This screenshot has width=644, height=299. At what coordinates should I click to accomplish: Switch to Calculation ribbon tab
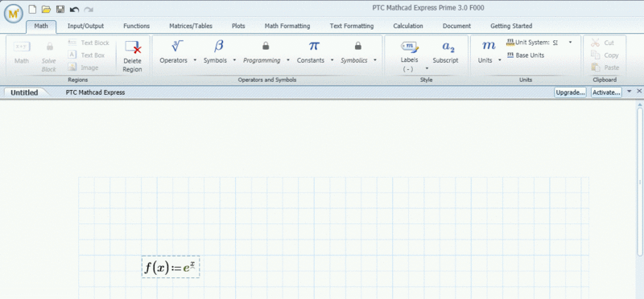point(408,26)
